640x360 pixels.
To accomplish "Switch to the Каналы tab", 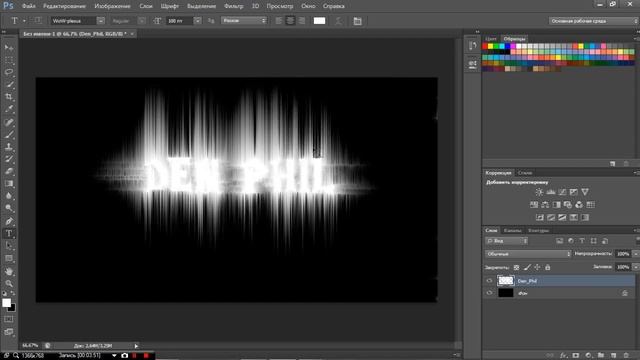I will [x=512, y=231].
